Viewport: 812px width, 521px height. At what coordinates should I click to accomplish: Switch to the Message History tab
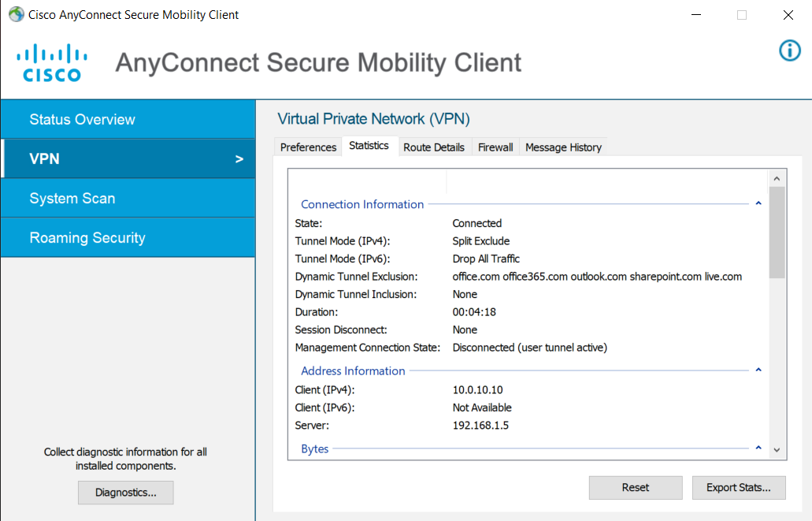click(563, 147)
